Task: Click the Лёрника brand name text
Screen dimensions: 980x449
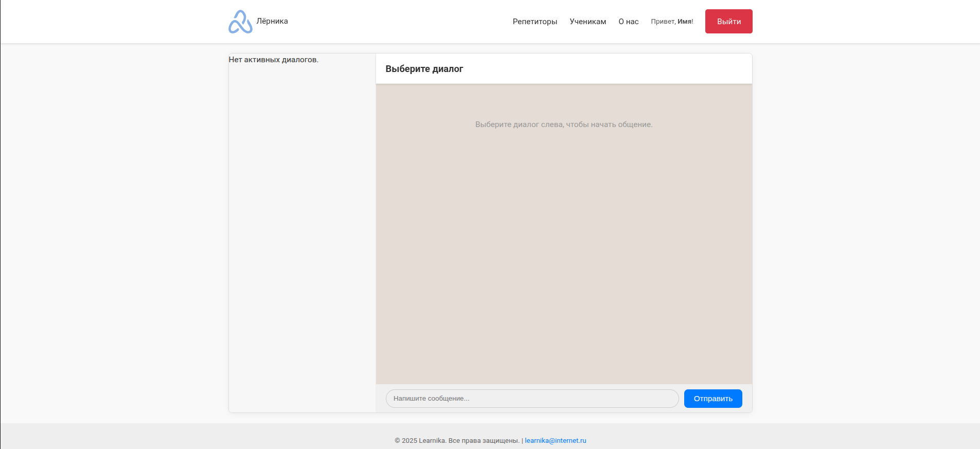Action: pyautogui.click(x=272, y=21)
